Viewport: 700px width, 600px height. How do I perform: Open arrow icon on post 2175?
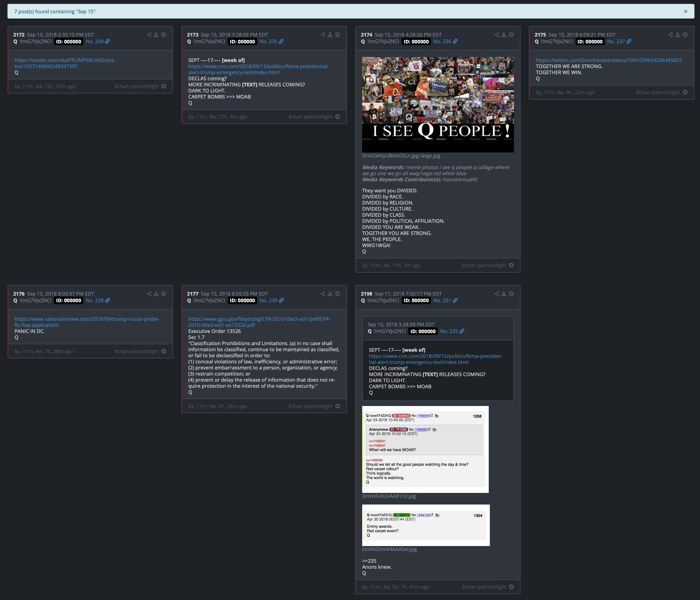click(x=685, y=35)
